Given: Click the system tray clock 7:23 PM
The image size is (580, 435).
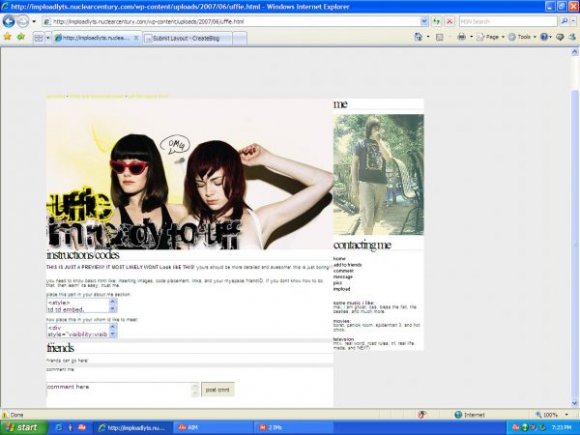Looking at the screenshot, I should click(562, 428).
